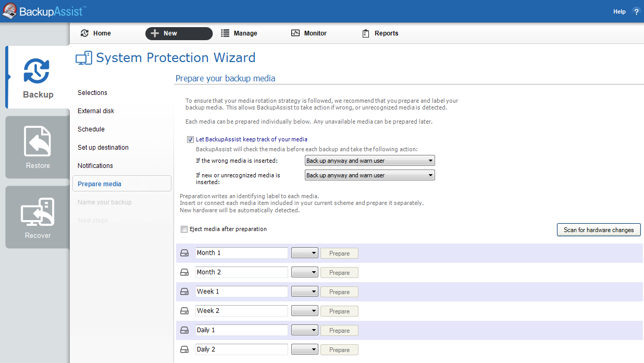Click the Daily 1 label field
The height and width of the screenshot is (363, 644).
(242, 330)
